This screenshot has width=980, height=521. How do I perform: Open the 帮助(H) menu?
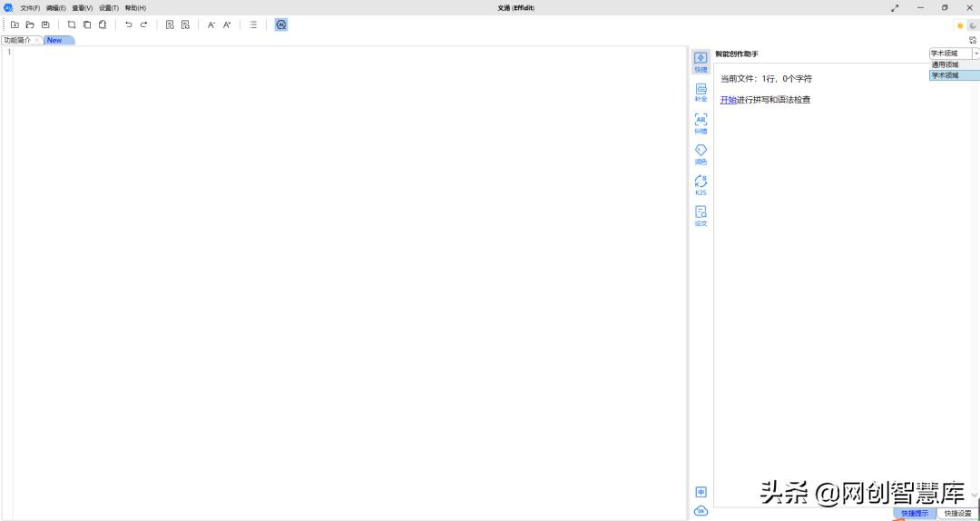(135, 8)
